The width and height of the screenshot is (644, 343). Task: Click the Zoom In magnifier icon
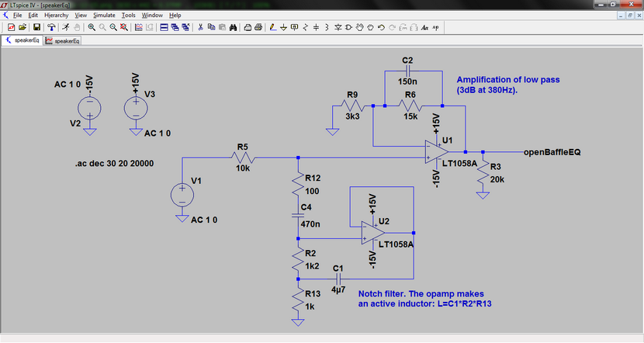[x=92, y=27]
